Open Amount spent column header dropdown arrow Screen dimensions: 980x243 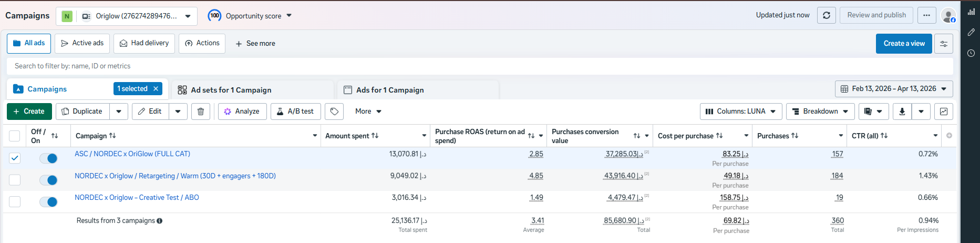tap(424, 136)
